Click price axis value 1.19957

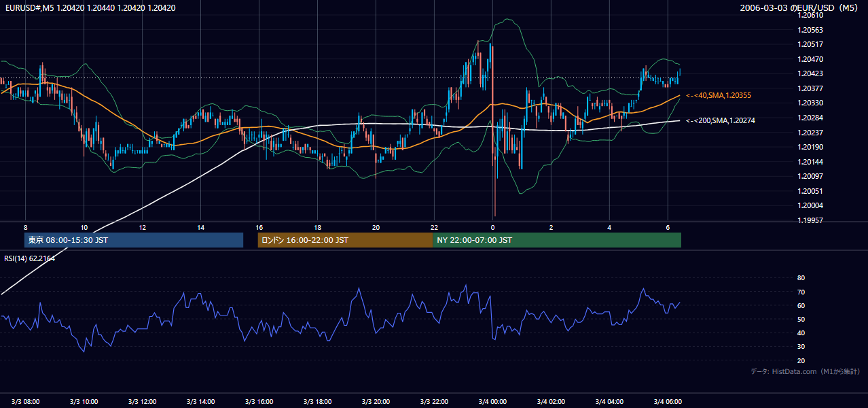[x=811, y=220]
